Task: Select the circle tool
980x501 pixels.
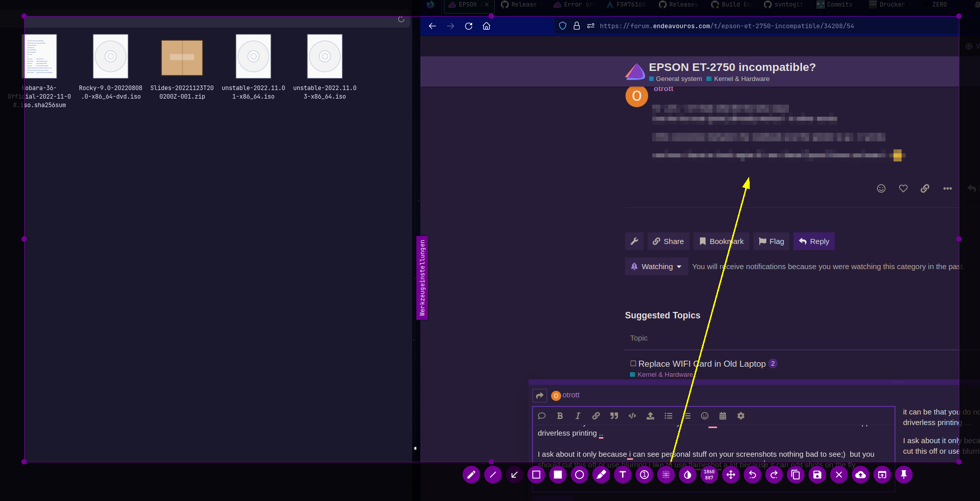Action: (x=579, y=474)
